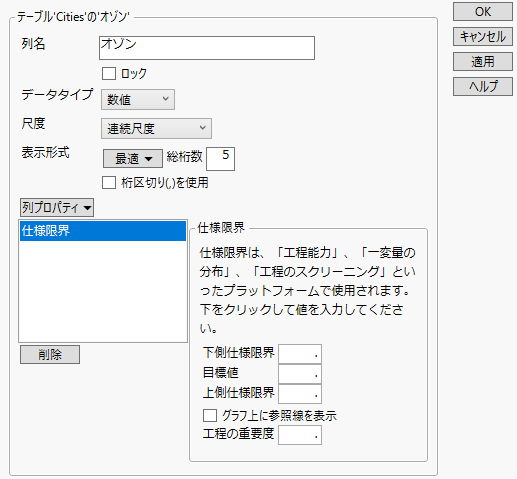Click the 削除 button
This screenshot has height=479, width=517.
click(x=50, y=354)
